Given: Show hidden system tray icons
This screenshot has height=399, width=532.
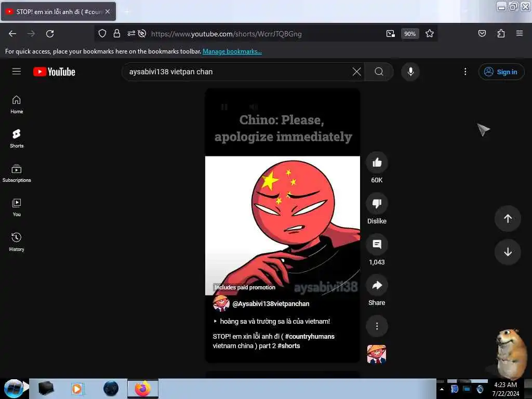Looking at the screenshot, I should [x=442, y=389].
